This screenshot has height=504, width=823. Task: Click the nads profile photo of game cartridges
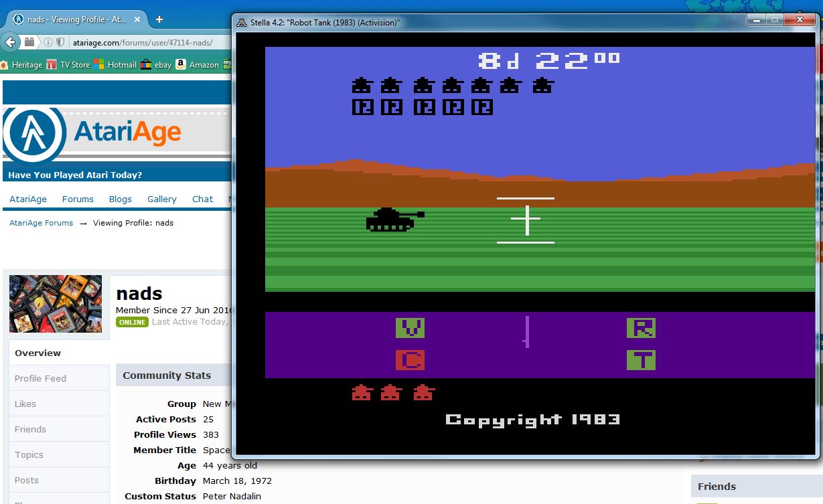pos(56,304)
